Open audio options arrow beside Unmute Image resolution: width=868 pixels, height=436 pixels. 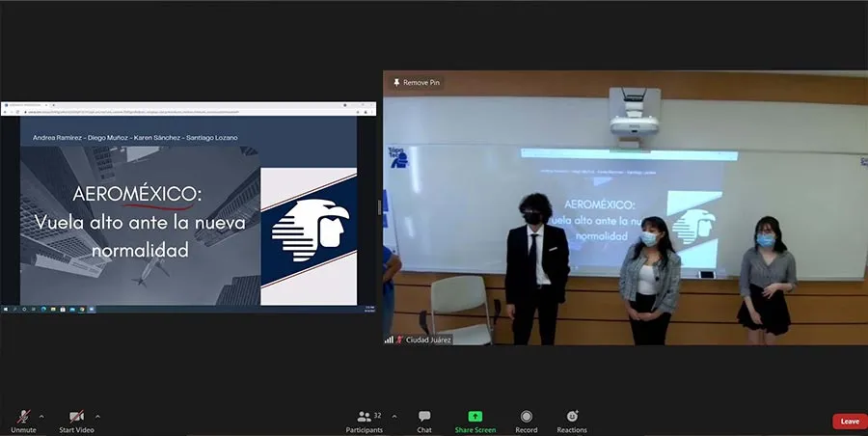point(41,417)
